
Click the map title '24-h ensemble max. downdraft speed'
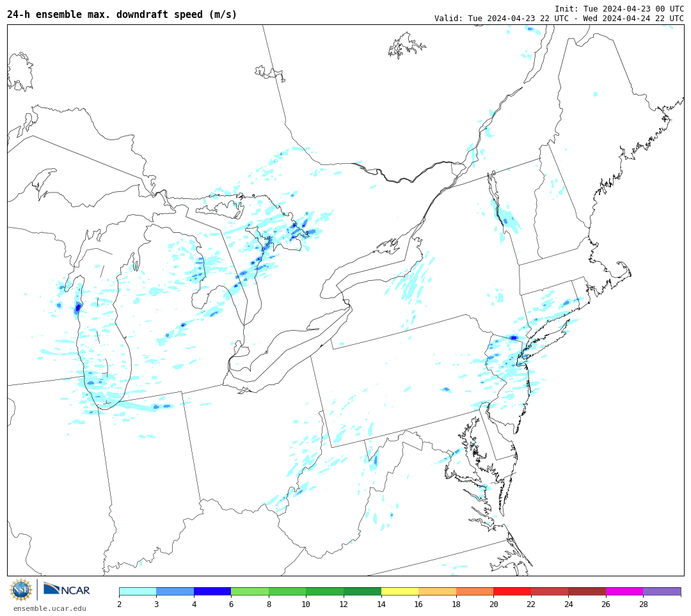click(122, 15)
